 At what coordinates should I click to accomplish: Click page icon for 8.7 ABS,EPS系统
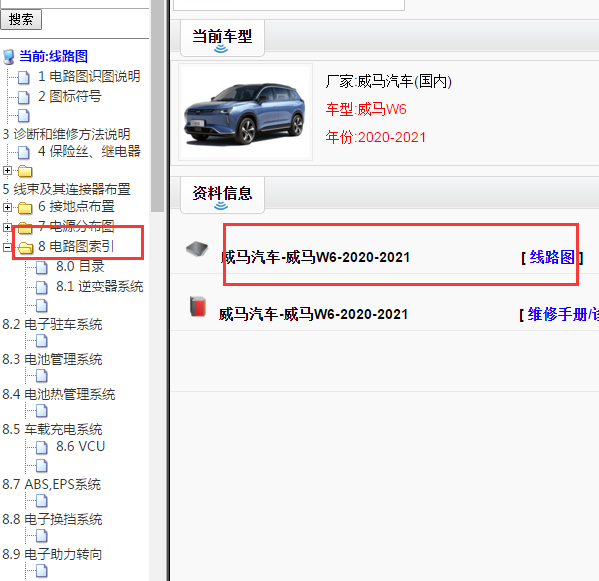coord(42,466)
